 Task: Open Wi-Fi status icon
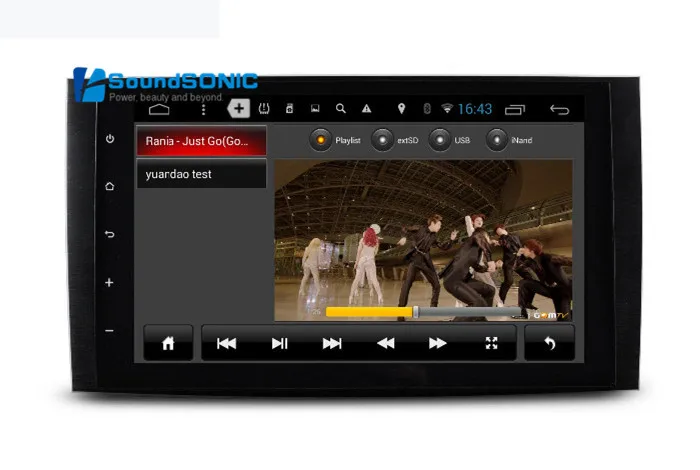[447, 108]
